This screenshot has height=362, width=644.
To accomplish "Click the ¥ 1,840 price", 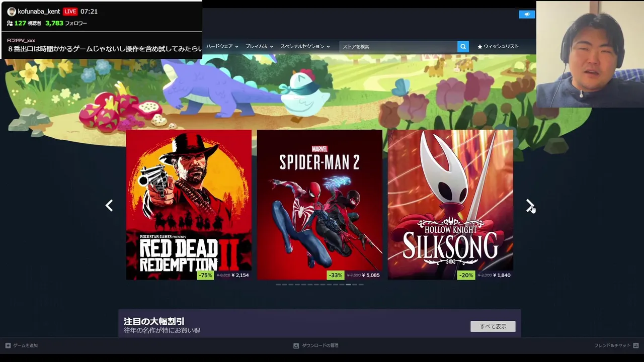I will pos(502,275).
